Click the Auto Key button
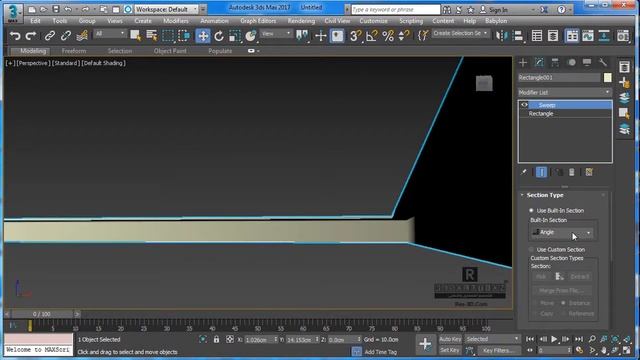The image size is (640, 360). coord(450,339)
